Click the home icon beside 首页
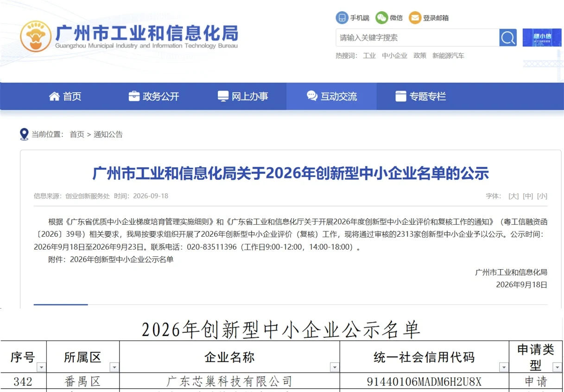 tap(55, 96)
